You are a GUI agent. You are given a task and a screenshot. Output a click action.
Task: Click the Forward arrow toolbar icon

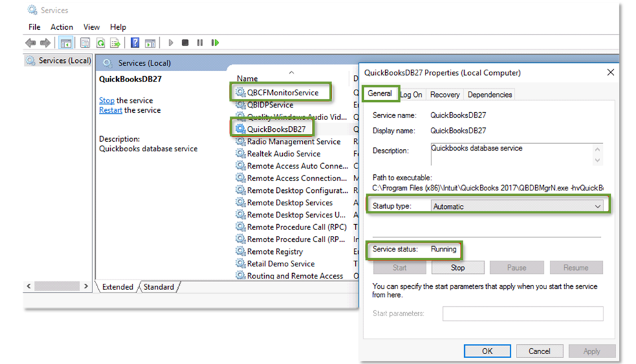(45, 42)
